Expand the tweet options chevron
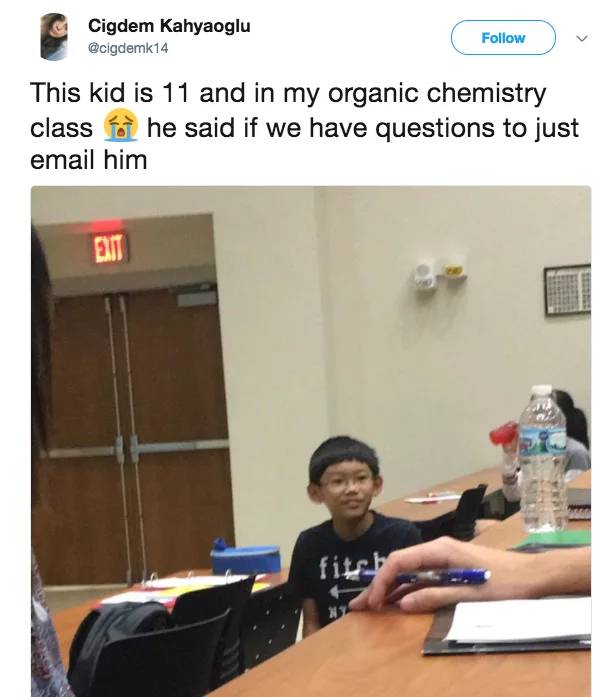611x697 pixels. (x=582, y=38)
